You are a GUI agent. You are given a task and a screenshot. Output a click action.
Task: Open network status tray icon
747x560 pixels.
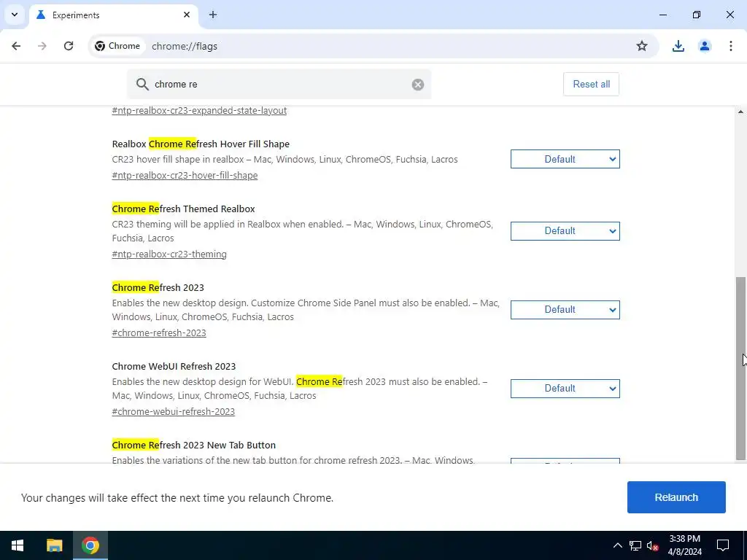tap(635, 545)
